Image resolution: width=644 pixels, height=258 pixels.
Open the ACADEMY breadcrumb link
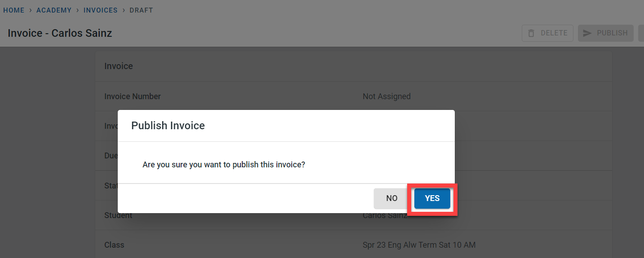click(54, 10)
